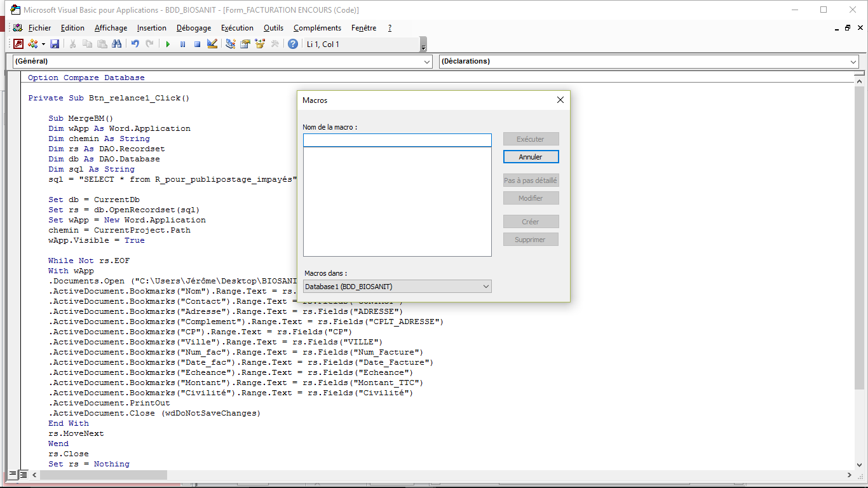Click the menu bar document icon
Image resolution: width=868 pixels, height=488 pixels.
(18, 28)
